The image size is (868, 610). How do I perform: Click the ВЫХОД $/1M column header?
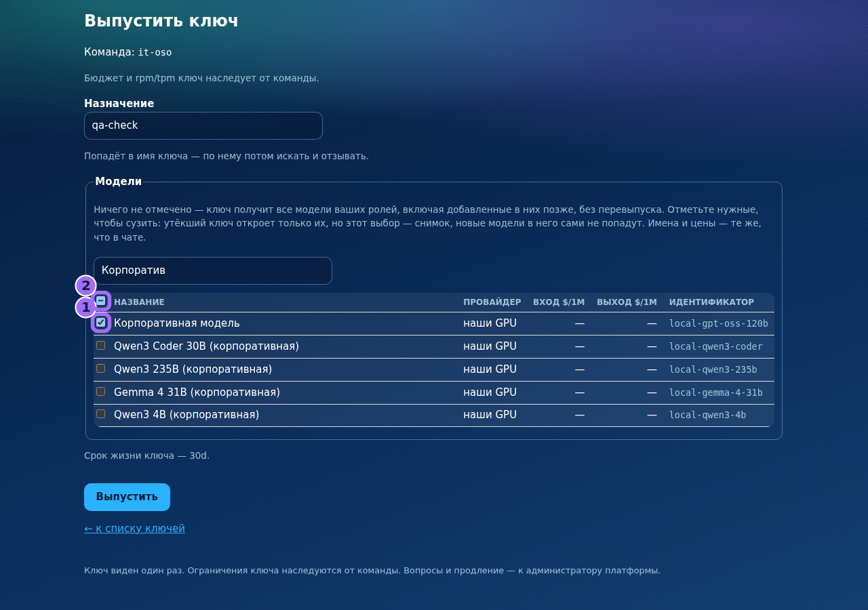click(x=627, y=302)
